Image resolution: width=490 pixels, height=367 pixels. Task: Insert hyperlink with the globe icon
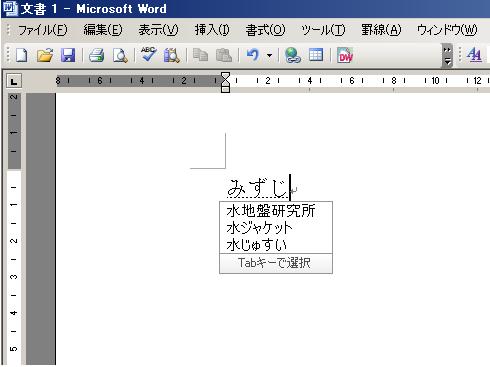point(293,55)
